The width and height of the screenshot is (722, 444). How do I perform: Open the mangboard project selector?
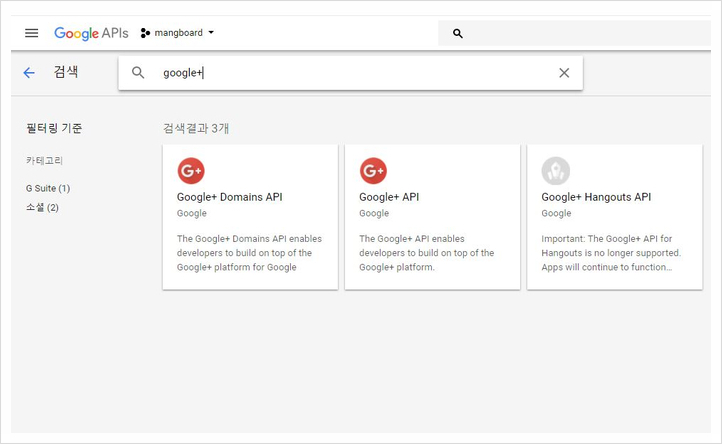tap(179, 33)
